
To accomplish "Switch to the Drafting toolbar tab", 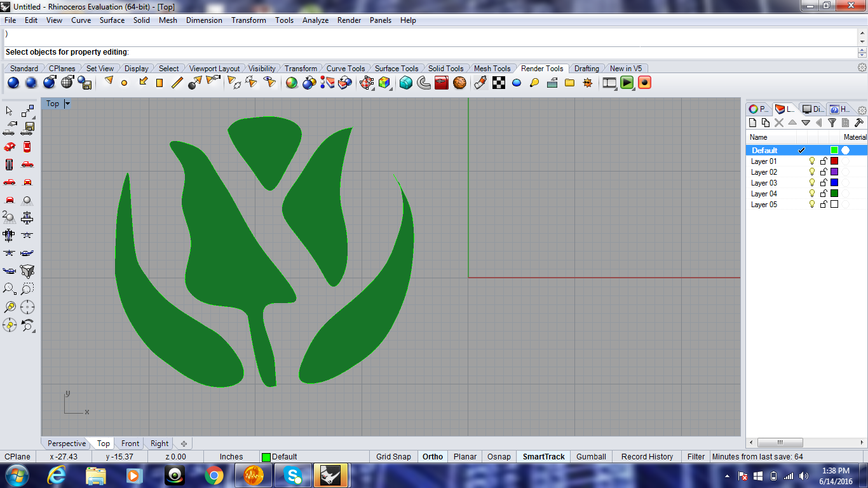I will (587, 68).
